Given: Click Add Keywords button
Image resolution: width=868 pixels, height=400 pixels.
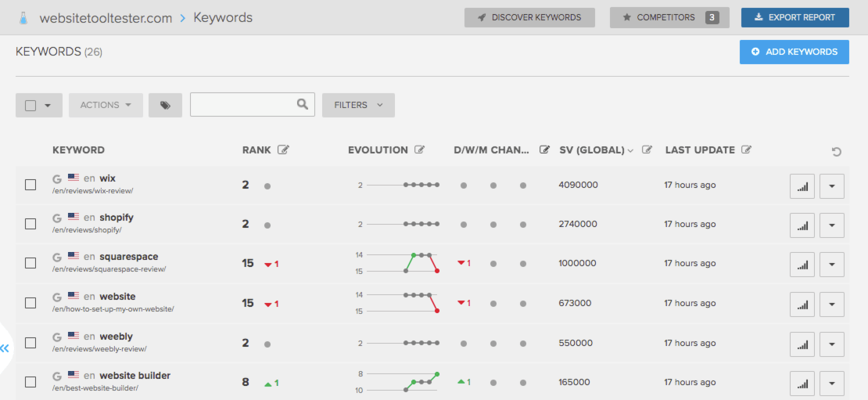Looking at the screenshot, I should coord(794,52).
